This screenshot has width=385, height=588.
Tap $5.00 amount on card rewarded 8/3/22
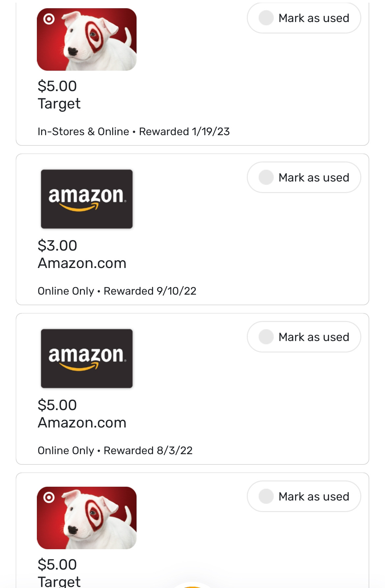pyautogui.click(x=57, y=405)
